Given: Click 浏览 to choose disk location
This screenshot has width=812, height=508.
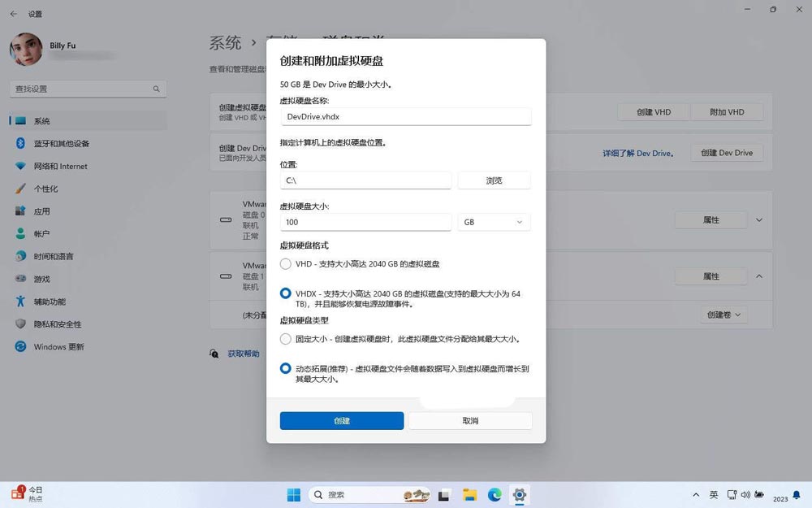Looking at the screenshot, I should coord(494,180).
